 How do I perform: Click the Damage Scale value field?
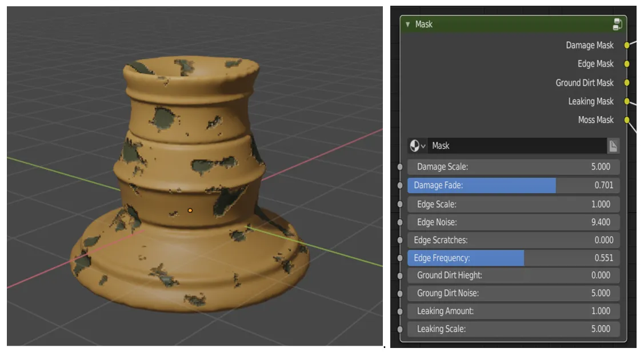click(x=513, y=167)
